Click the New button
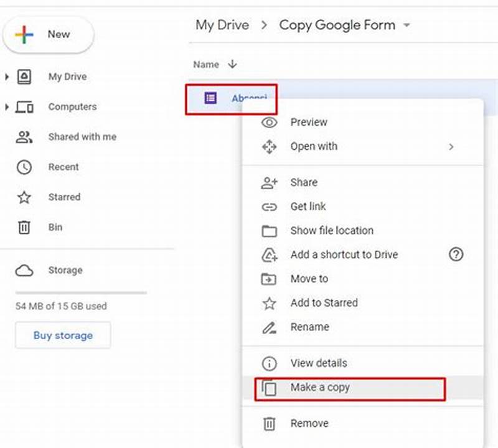This screenshot has height=448, width=498. click(48, 34)
